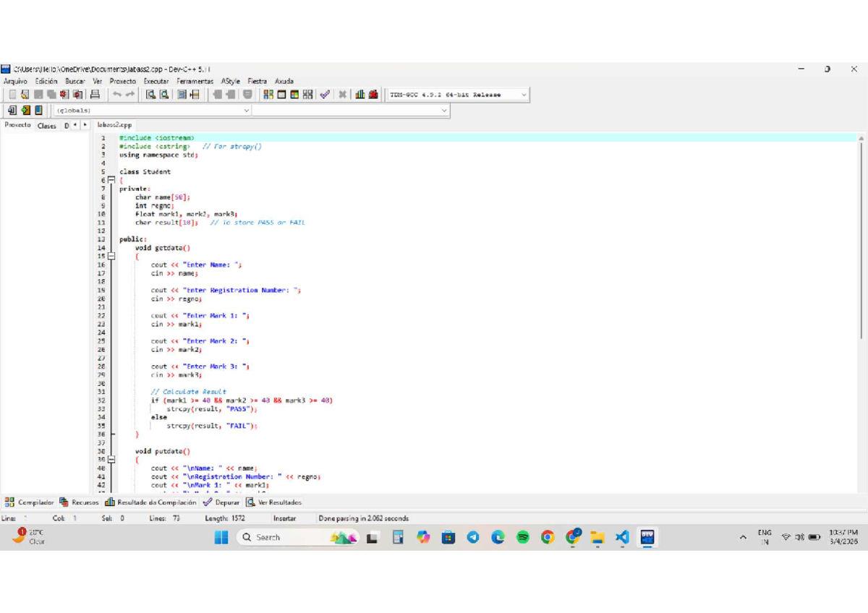This screenshot has width=868, height=613.
Task: Collapse the fold at class Student brace
Action: coord(111,180)
